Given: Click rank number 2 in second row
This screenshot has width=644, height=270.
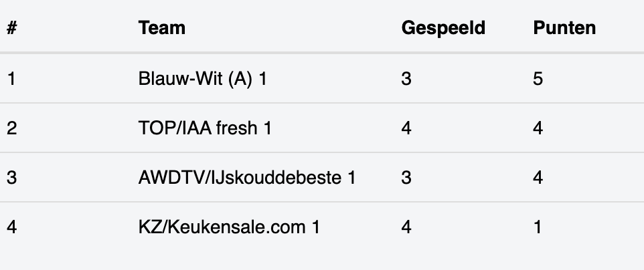Looking at the screenshot, I should (x=11, y=128).
